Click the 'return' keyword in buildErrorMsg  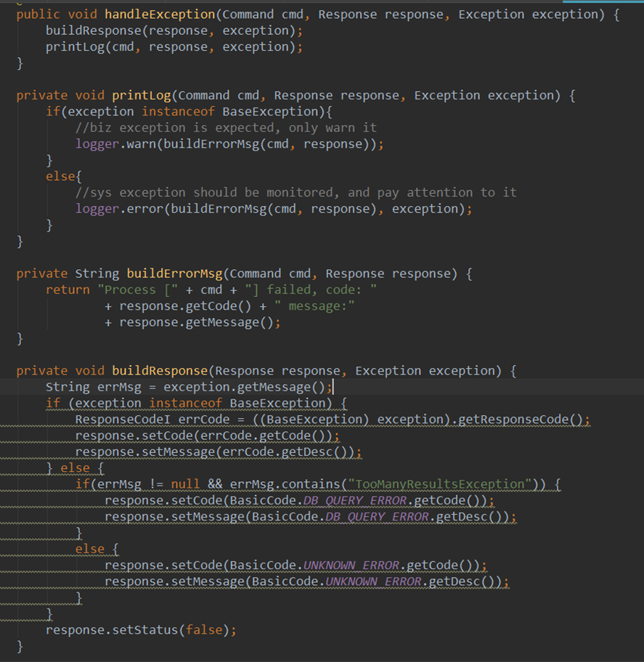point(68,290)
